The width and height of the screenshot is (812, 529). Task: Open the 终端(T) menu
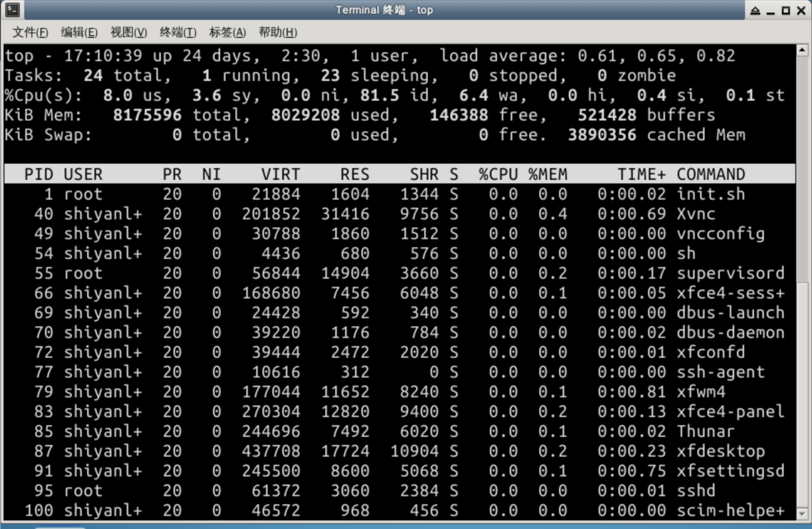click(x=178, y=32)
